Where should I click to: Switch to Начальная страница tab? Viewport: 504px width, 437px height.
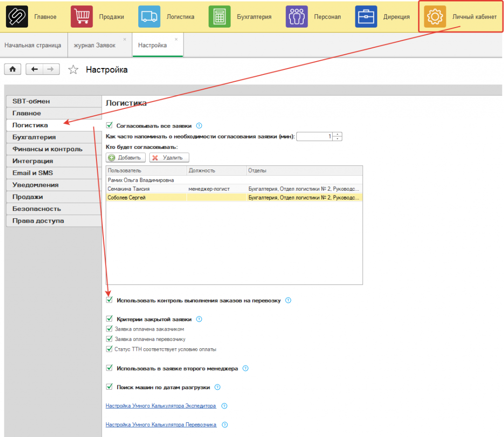click(x=33, y=45)
